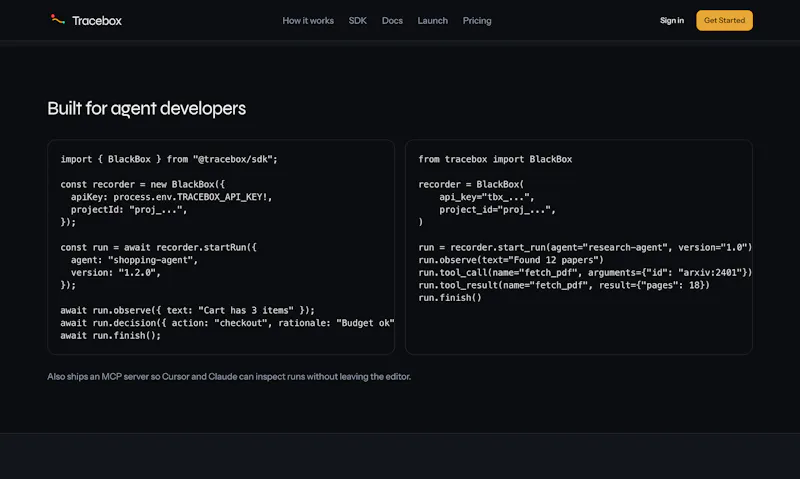Click the Sign in link
Image resolution: width=800 pixels, height=479 pixels.
click(x=671, y=20)
